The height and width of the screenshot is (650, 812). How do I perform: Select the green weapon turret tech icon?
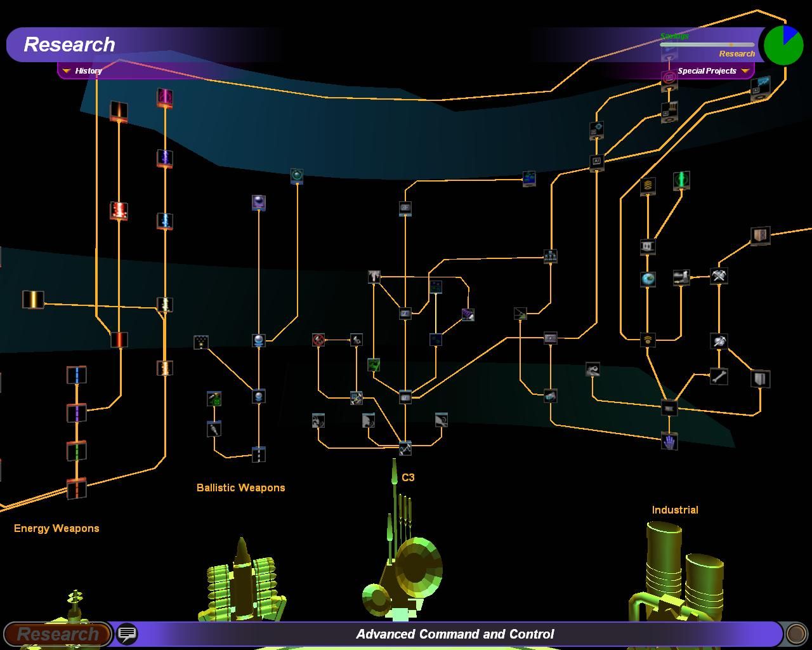[214, 399]
